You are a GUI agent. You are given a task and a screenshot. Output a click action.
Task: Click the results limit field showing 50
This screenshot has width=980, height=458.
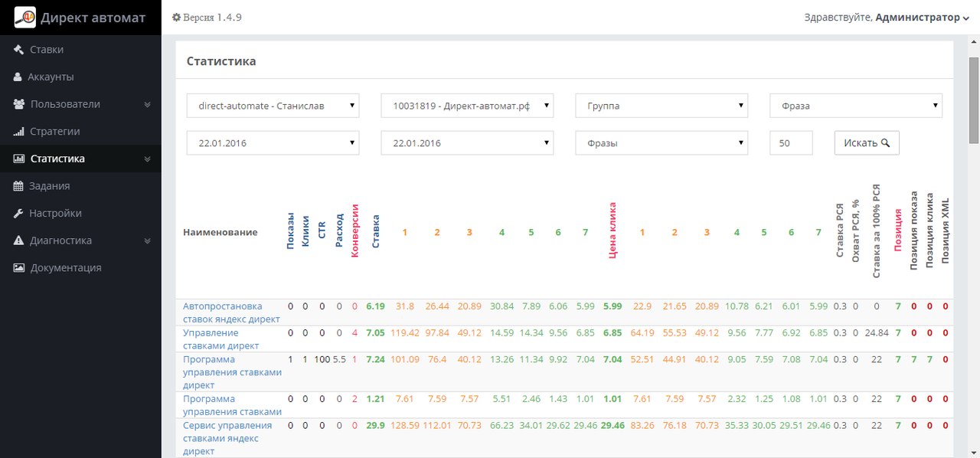click(x=791, y=142)
